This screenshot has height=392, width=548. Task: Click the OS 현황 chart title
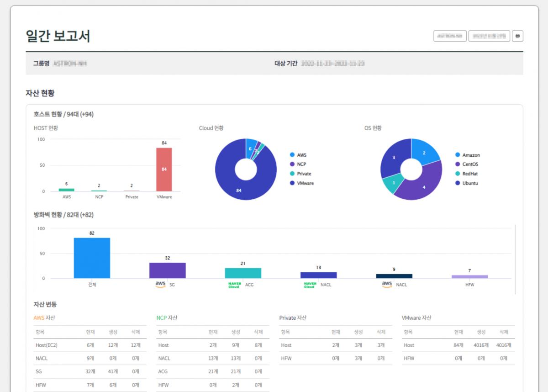(x=374, y=128)
